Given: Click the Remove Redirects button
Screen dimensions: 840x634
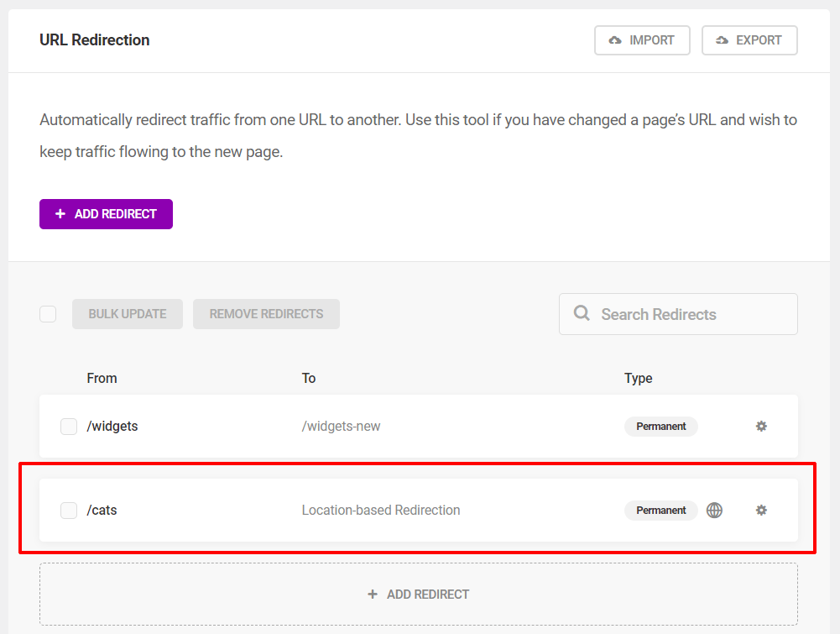Looking at the screenshot, I should click(x=266, y=313).
